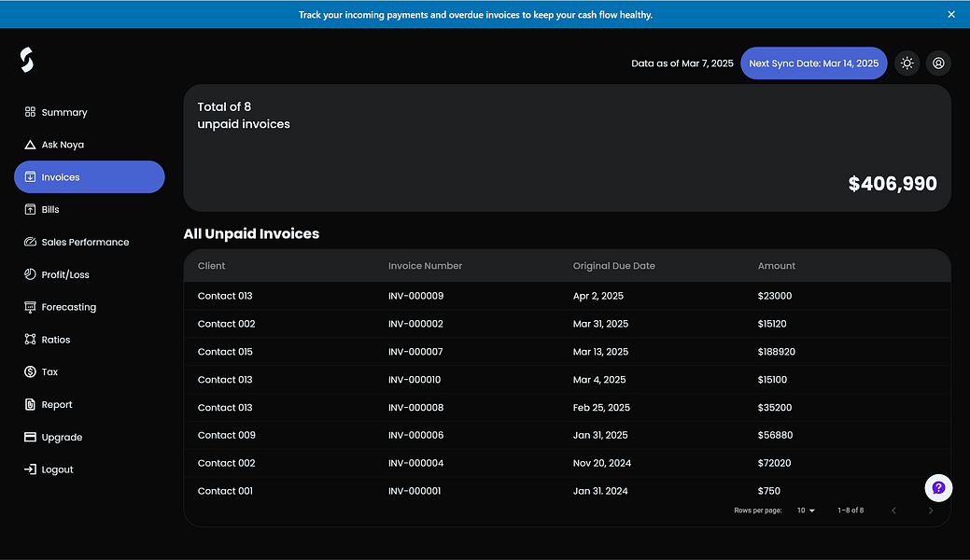Click Next Sync Date button
The image size is (970, 560).
[813, 63]
